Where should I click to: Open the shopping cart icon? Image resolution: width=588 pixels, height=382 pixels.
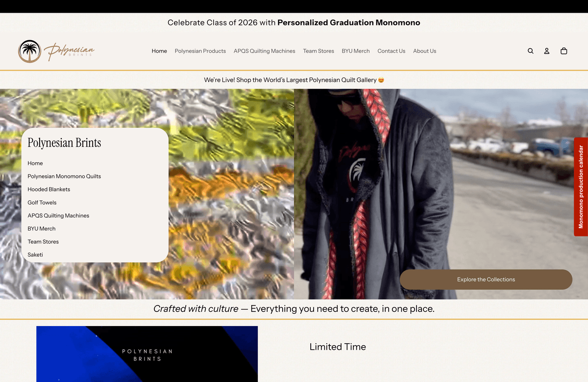(563, 51)
